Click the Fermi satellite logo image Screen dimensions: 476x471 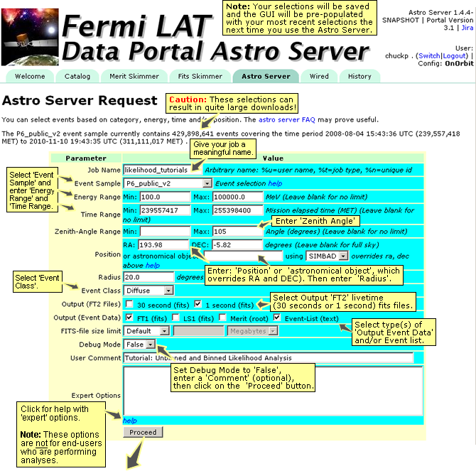(30, 37)
